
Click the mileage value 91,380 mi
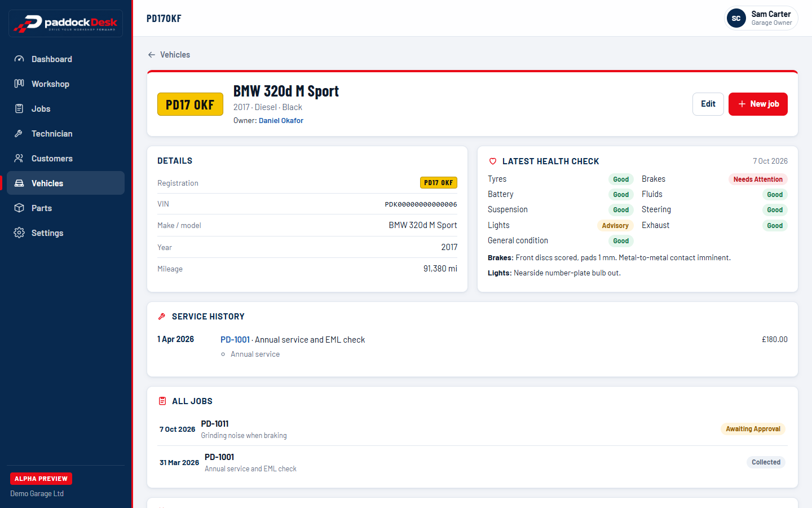[440, 269]
